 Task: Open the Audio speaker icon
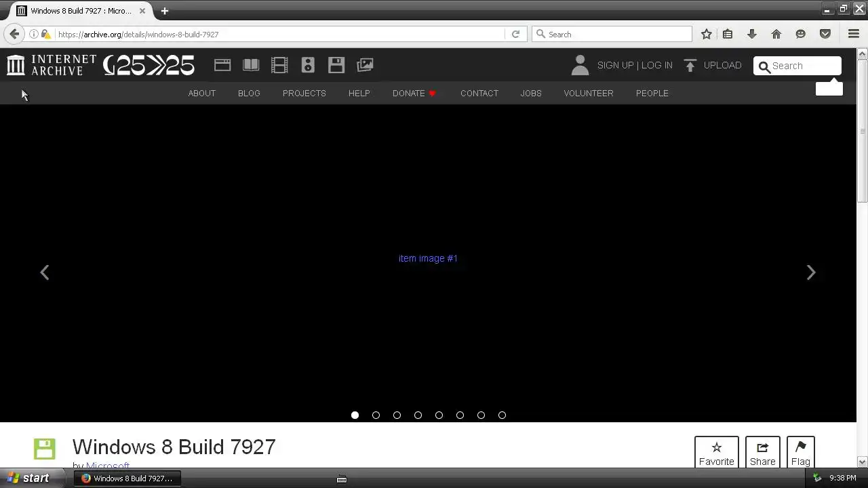tap(308, 65)
